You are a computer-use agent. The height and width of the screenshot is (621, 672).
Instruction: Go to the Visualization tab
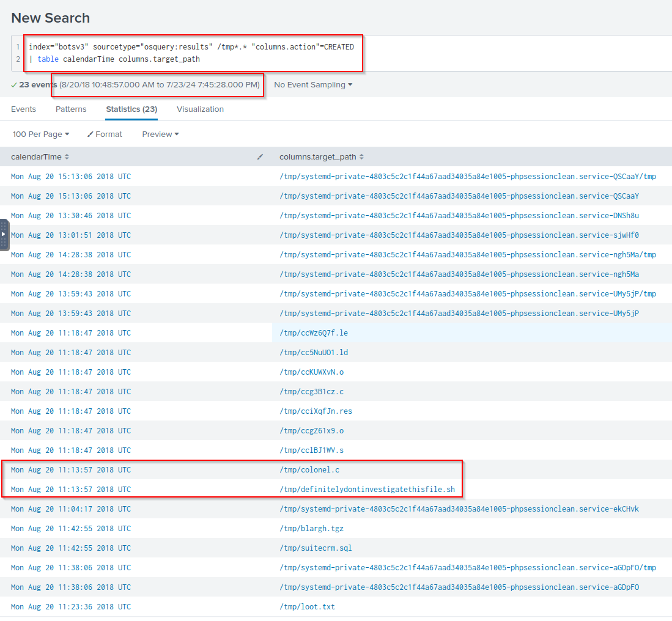pos(200,109)
